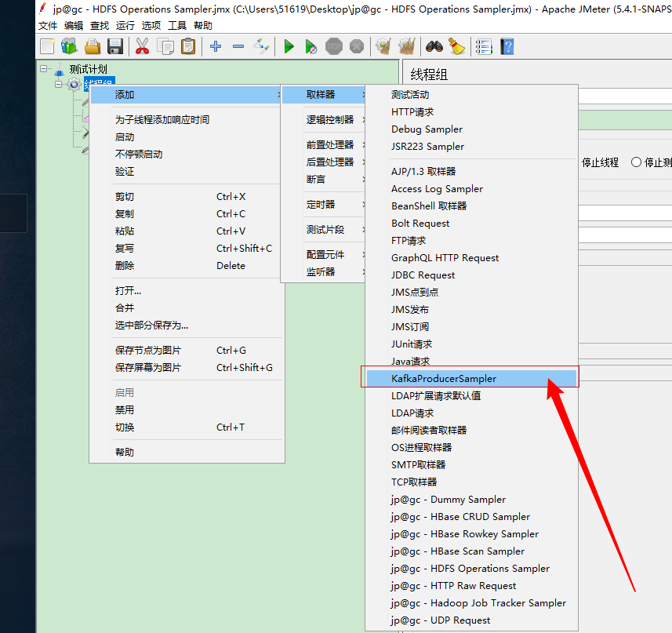Open the 选项 menu

point(151,26)
